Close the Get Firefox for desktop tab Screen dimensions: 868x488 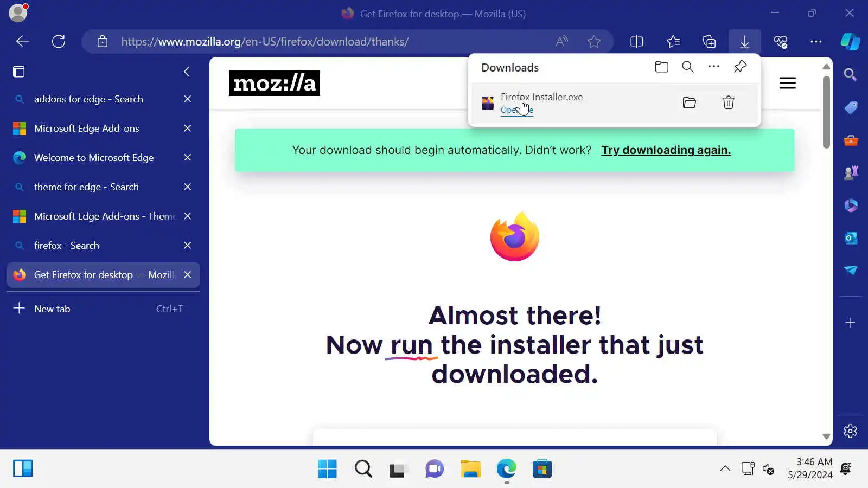point(188,275)
